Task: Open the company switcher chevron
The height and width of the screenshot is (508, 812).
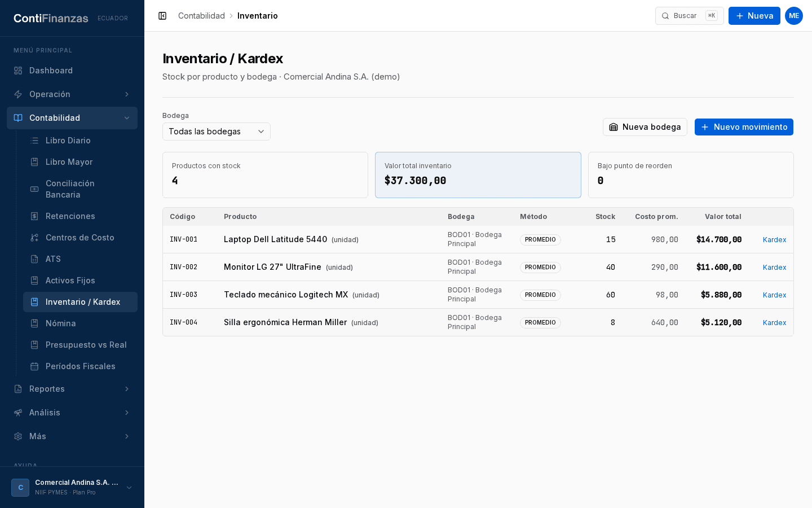Action: click(129, 488)
